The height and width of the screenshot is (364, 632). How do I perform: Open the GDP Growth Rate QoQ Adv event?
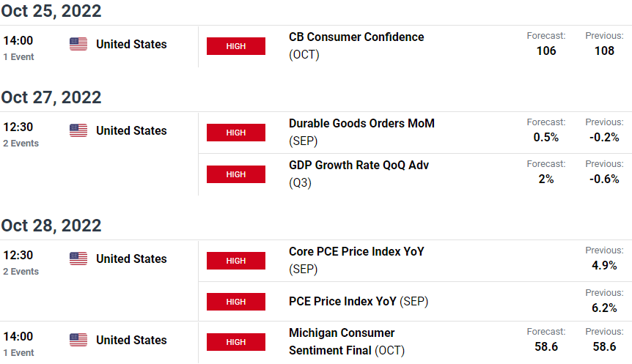click(359, 174)
